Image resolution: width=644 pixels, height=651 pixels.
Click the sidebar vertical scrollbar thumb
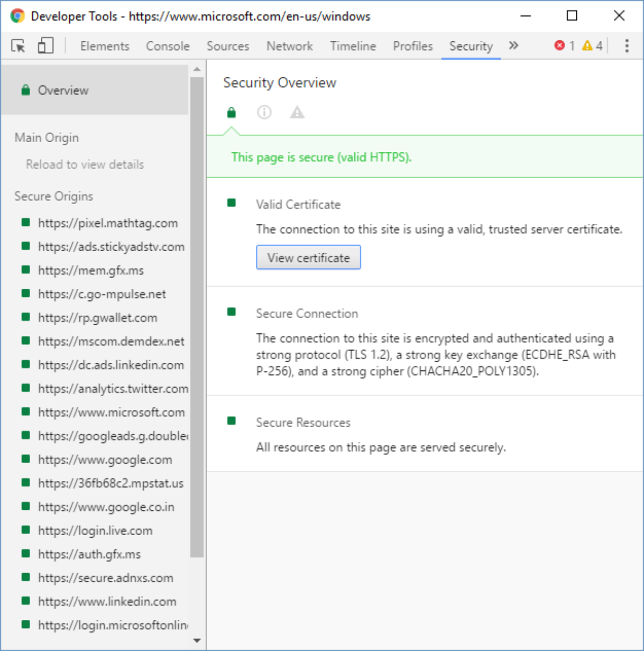[x=197, y=317]
